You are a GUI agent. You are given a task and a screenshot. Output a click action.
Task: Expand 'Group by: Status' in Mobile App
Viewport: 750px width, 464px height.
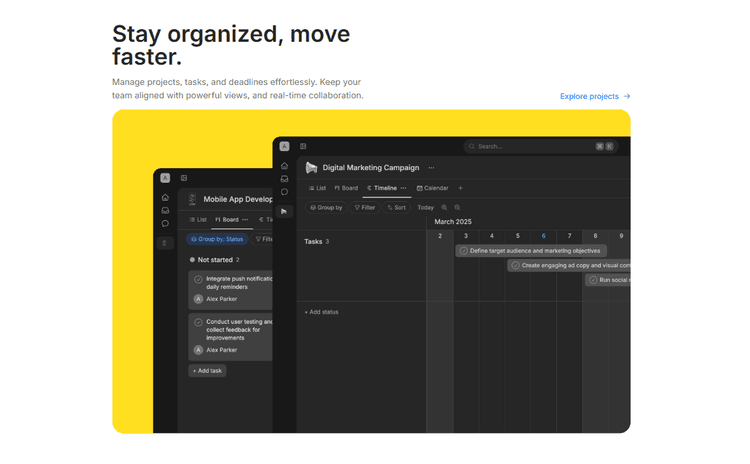(216, 239)
